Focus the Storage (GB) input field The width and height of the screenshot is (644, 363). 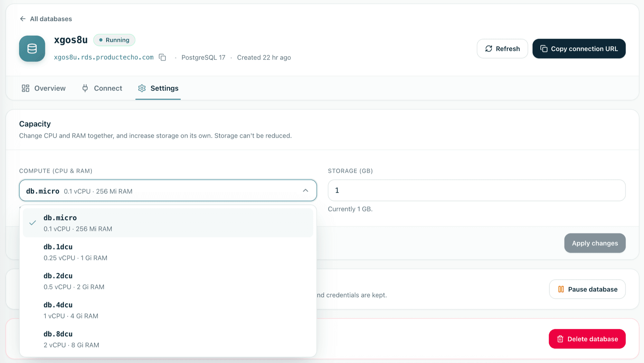[x=477, y=190]
